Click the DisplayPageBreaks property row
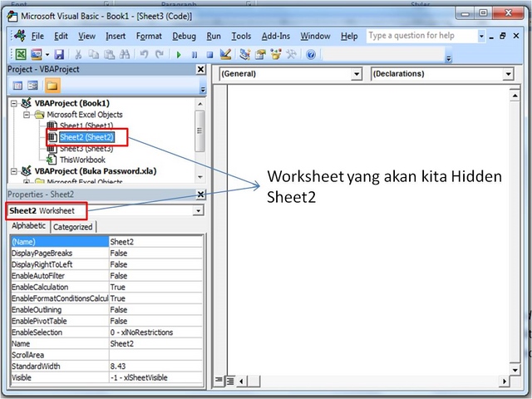 [106, 254]
